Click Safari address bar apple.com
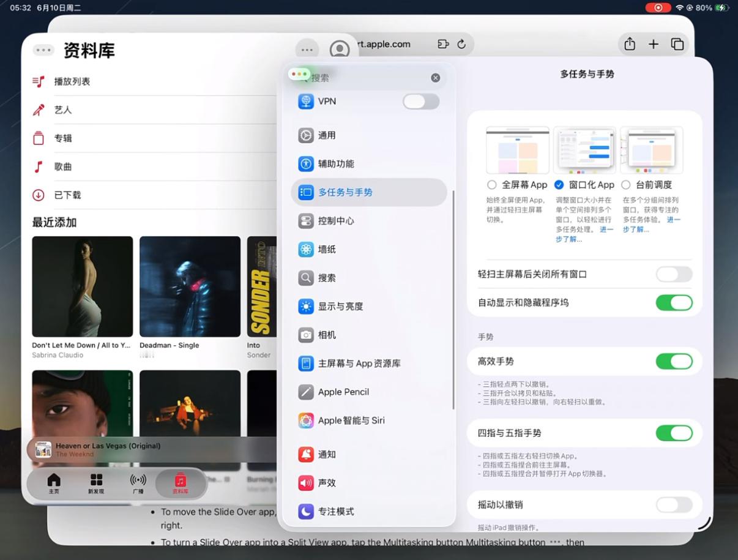Viewport: 738px width, 560px height. pyautogui.click(x=385, y=44)
